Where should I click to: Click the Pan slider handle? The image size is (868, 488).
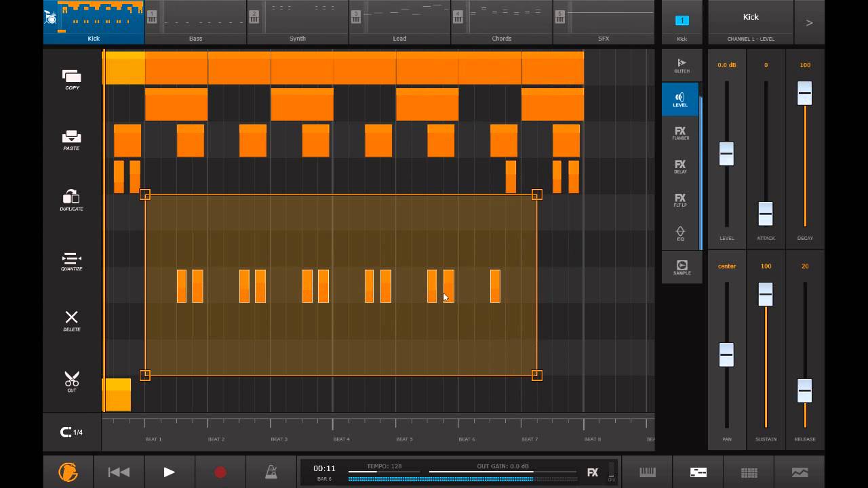pos(726,354)
